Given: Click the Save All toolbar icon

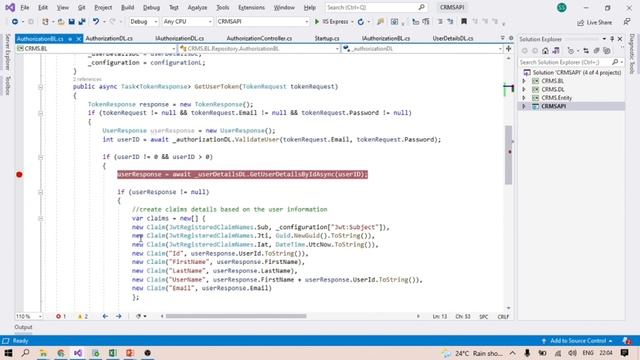Looking at the screenshot, I should point(82,22).
